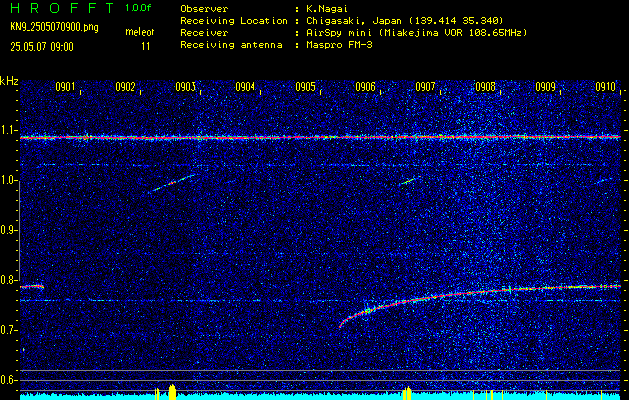Image resolution: width=629 pixels, height=400 pixels.
Task: Click the Receiver field label
Action: coord(204,32)
